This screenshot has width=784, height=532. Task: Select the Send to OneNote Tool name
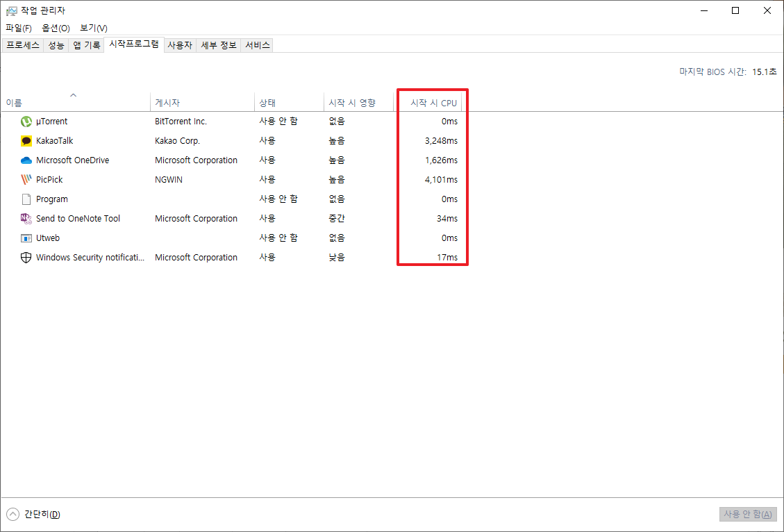[x=78, y=219]
